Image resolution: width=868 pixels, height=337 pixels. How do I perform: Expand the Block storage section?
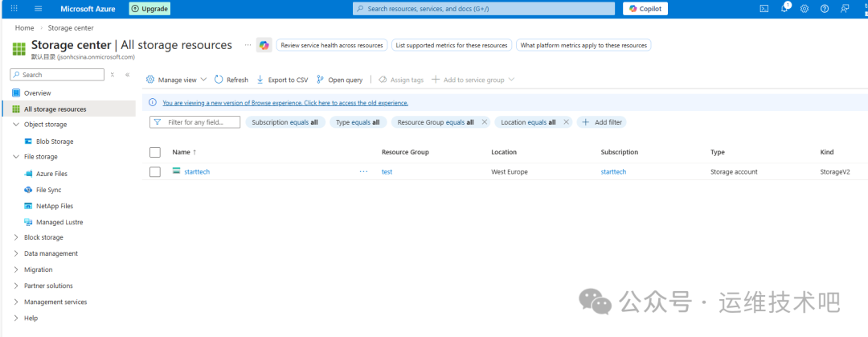point(15,237)
